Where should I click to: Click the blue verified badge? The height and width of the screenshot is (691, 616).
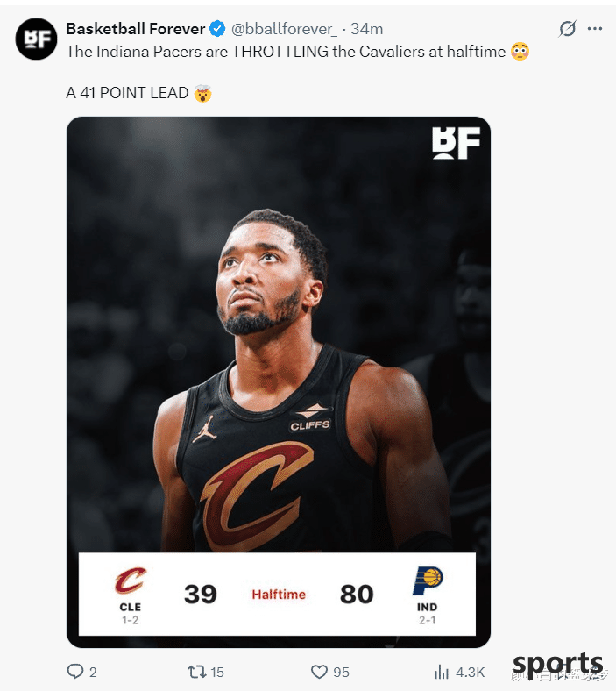217,29
